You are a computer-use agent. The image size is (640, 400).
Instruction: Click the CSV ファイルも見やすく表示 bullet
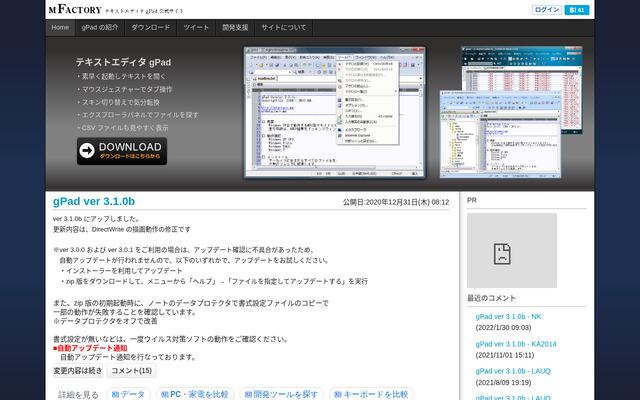point(122,128)
